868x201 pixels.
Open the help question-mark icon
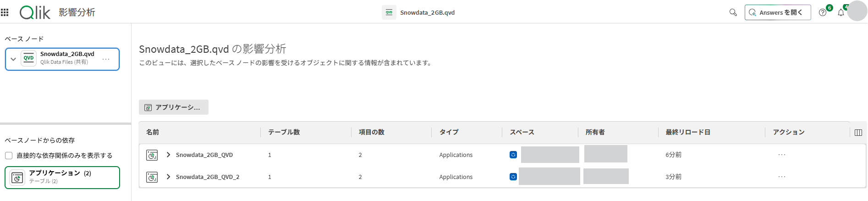click(x=823, y=12)
